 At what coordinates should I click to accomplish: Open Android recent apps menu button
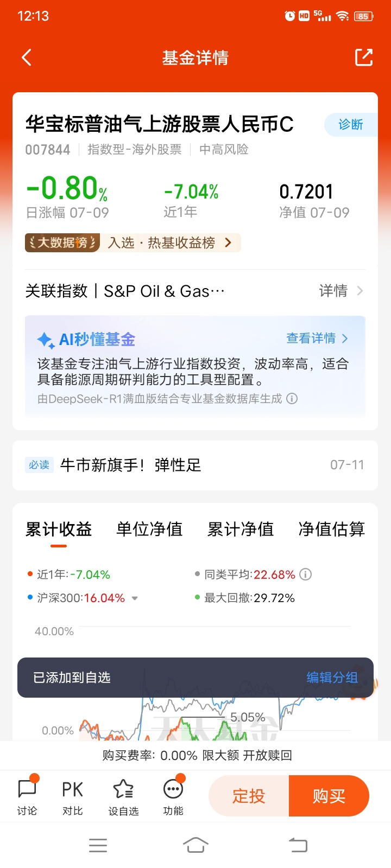(x=98, y=845)
